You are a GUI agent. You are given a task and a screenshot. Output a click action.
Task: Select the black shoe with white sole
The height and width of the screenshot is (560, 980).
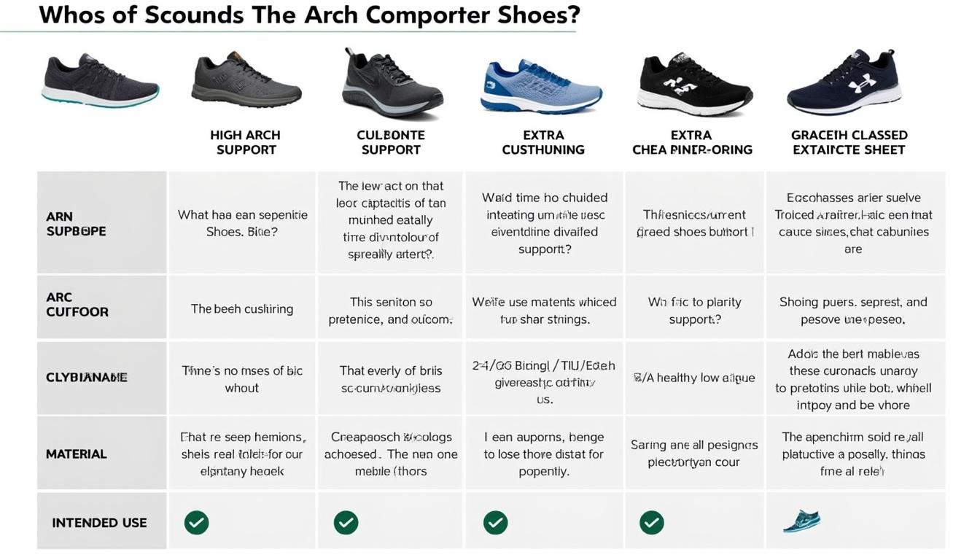694,85
